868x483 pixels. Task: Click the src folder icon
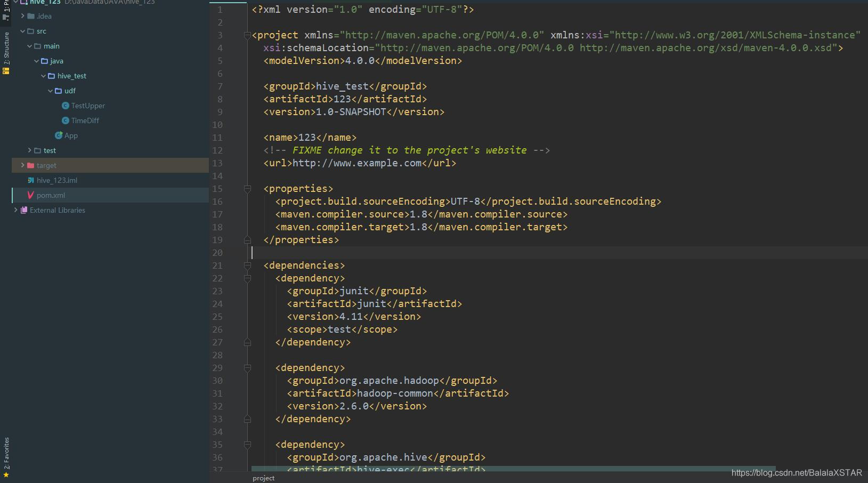31,31
